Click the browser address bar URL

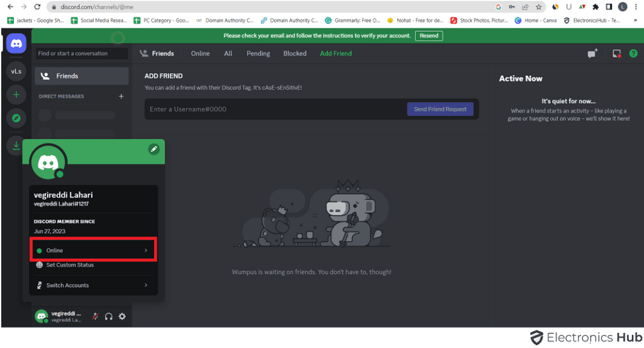(97, 7)
